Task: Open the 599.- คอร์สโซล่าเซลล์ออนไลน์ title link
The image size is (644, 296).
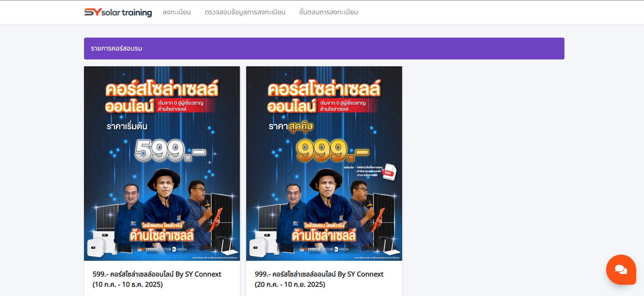Action: point(157,274)
